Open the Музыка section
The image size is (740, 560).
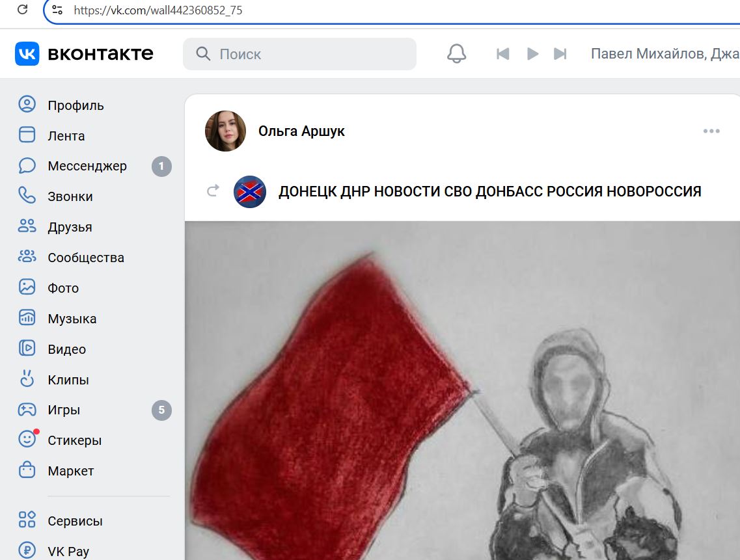(72, 319)
